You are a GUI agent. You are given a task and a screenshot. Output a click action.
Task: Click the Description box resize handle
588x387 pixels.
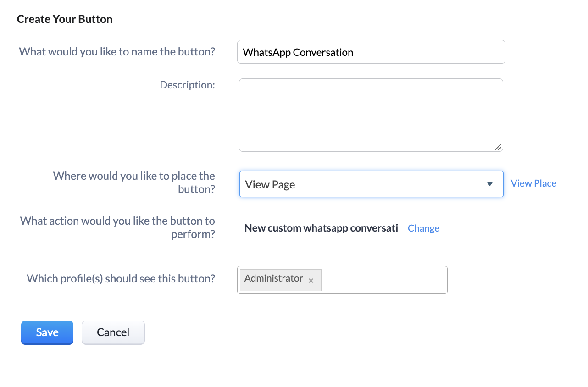coord(498,147)
